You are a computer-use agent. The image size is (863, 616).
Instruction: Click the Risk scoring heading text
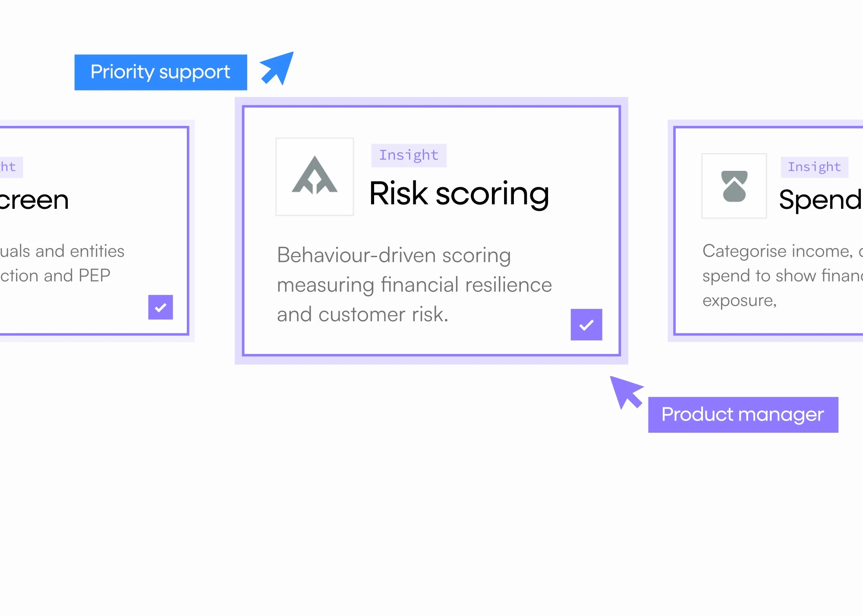(x=459, y=193)
